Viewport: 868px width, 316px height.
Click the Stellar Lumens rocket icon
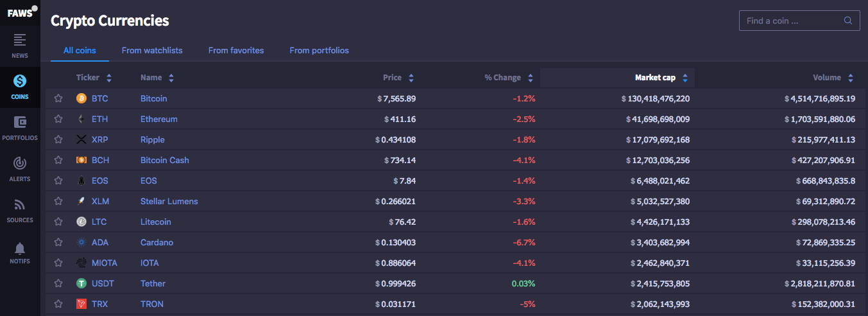(x=81, y=201)
